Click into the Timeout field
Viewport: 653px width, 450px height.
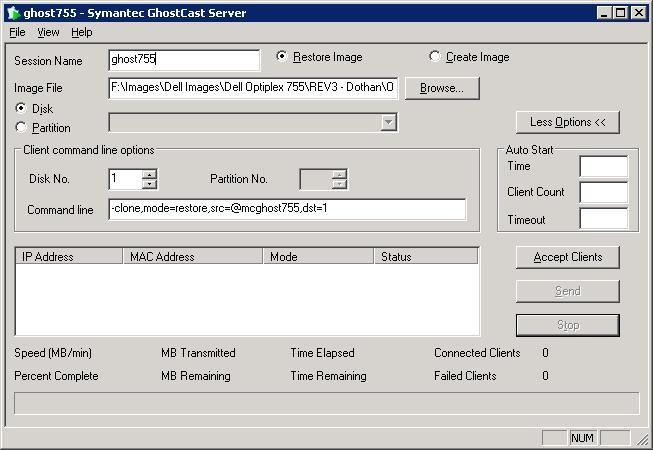[x=603, y=219]
